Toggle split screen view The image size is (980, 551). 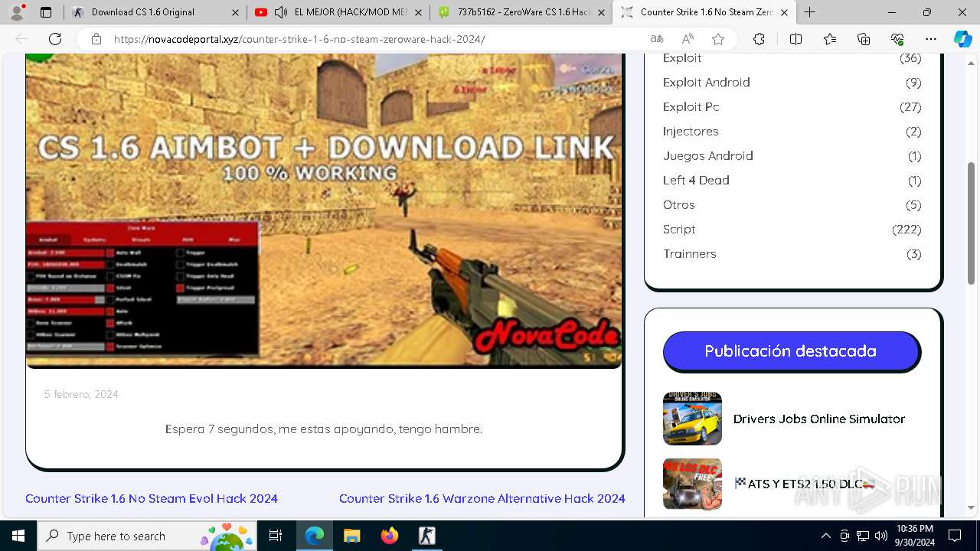pos(795,39)
